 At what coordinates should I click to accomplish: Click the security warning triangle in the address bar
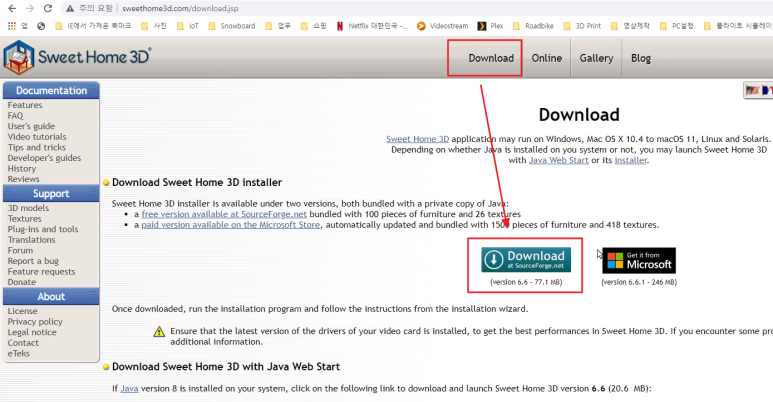[x=70, y=8]
